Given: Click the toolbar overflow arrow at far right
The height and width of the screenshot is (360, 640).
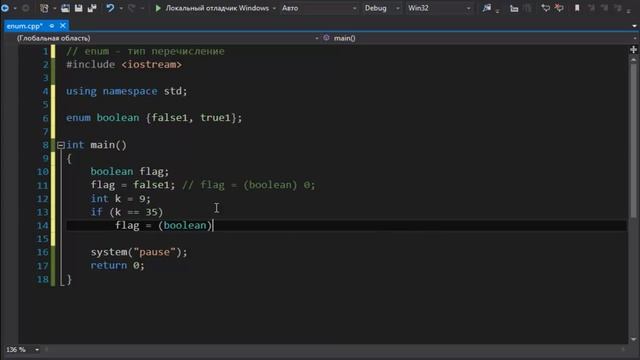Looking at the screenshot, I should coord(629,10).
